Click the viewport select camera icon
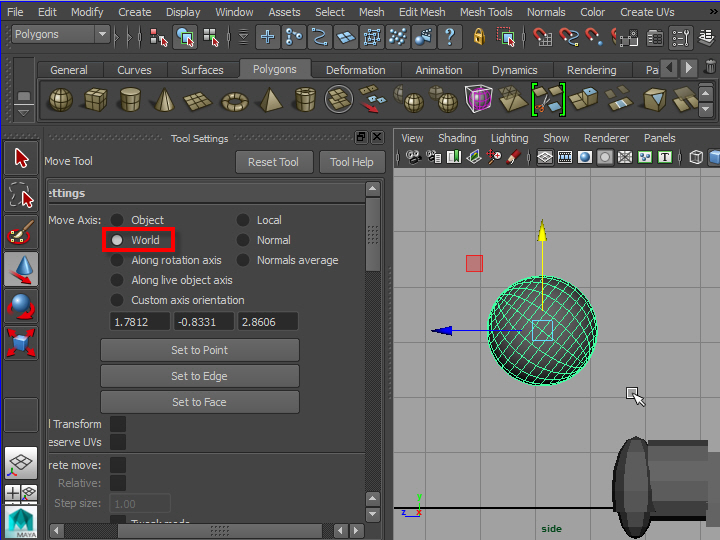Viewport: 720px width, 540px height. pyautogui.click(x=414, y=158)
